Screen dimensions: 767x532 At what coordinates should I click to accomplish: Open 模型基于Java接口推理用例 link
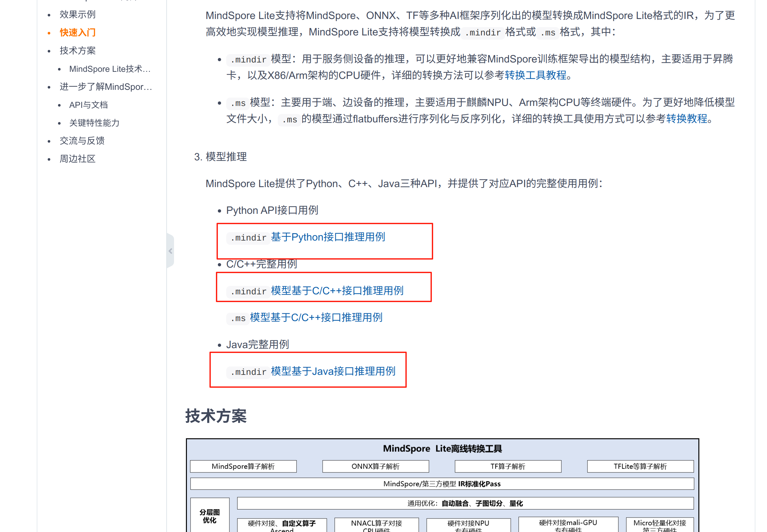(333, 371)
